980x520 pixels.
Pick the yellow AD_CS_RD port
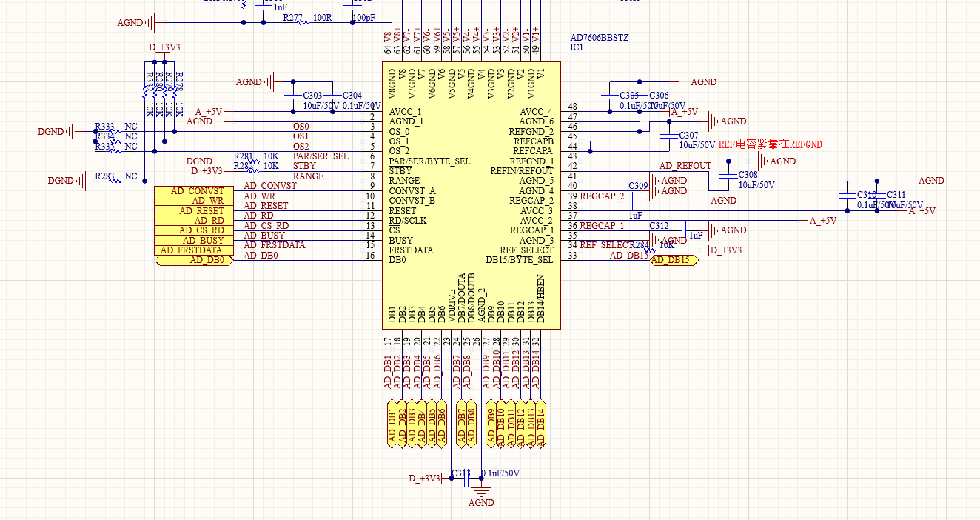[x=193, y=230]
